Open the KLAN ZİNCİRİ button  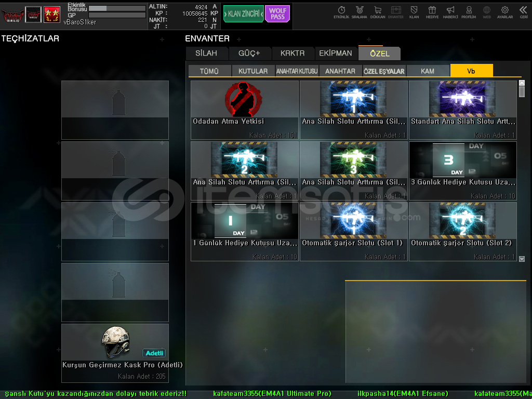tap(243, 14)
